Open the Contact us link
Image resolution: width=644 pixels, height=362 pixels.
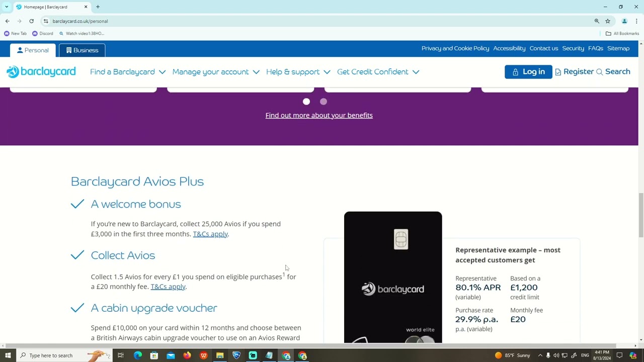[x=544, y=48]
